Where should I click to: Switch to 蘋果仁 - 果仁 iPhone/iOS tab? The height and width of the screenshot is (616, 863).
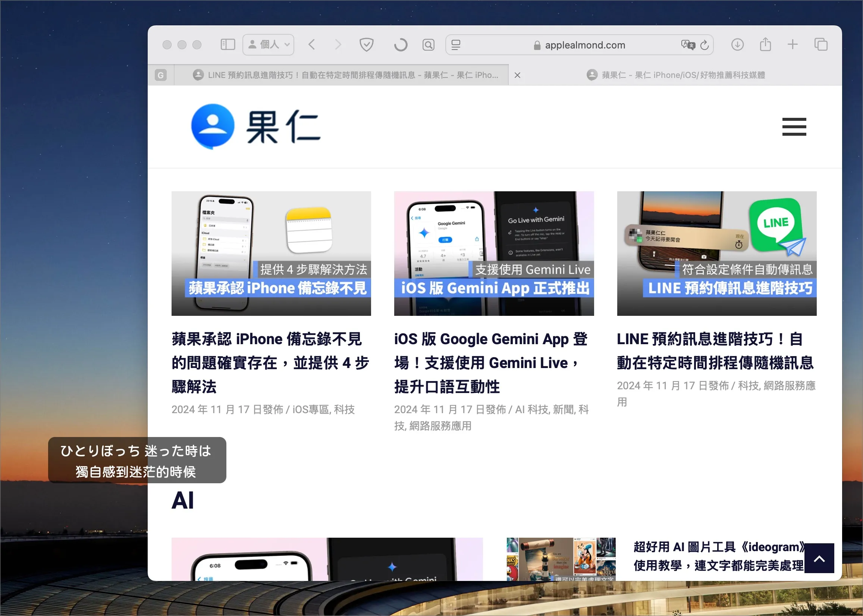click(x=676, y=75)
